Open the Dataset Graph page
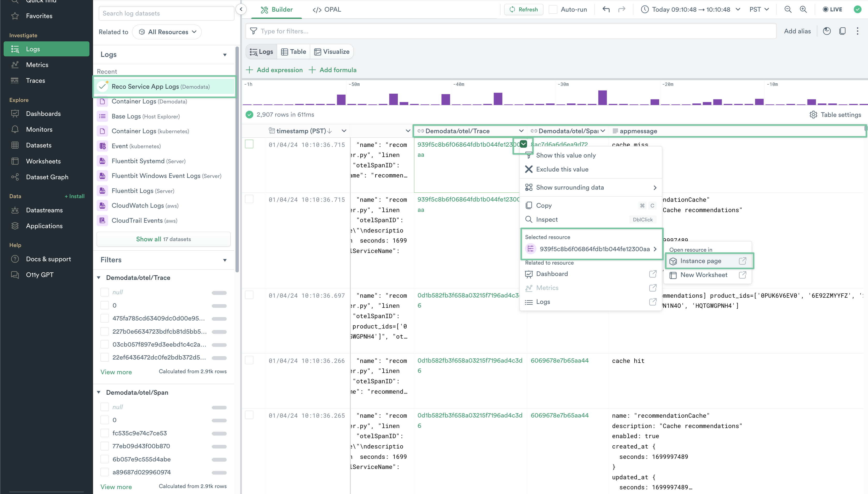The height and width of the screenshot is (494, 868). (x=47, y=177)
